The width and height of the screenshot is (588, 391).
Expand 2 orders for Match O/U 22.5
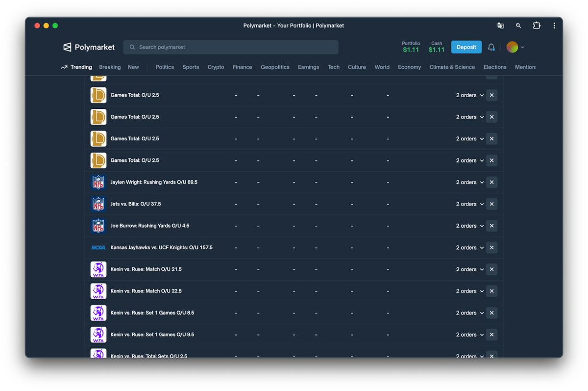tap(470, 291)
